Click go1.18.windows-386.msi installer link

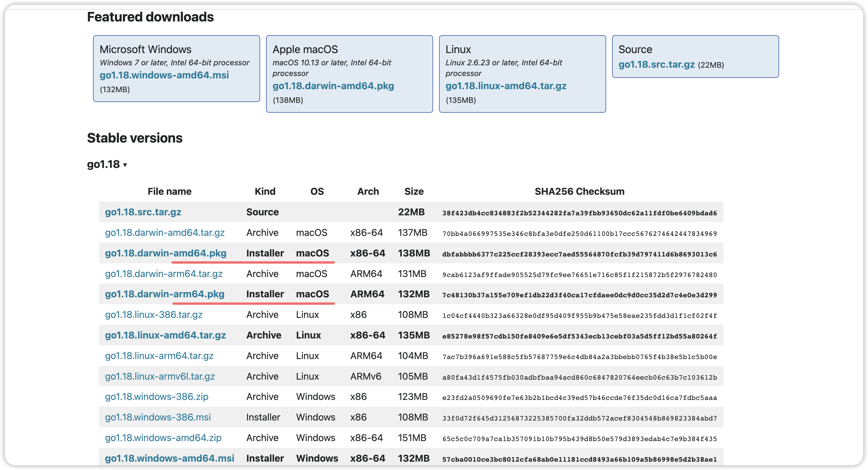click(x=158, y=417)
